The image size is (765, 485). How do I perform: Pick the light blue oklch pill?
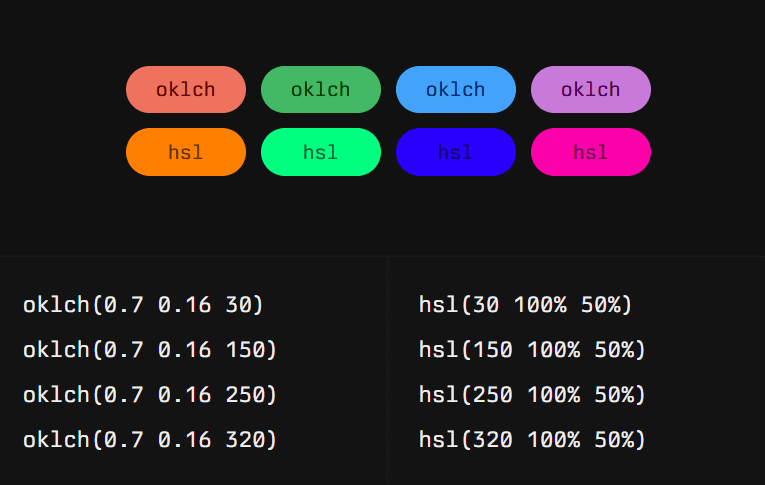(456, 90)
